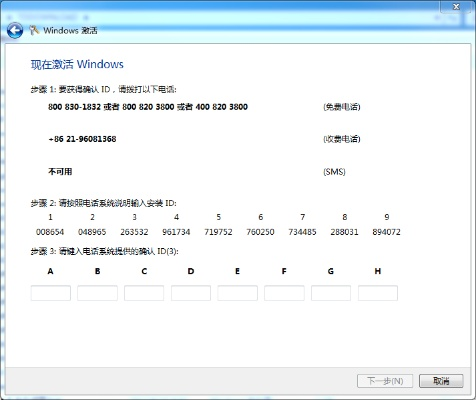The height and width of the screenshot is (400, 476).
Task: Focus confirmation ID field H
Action: tap(378, 293)
